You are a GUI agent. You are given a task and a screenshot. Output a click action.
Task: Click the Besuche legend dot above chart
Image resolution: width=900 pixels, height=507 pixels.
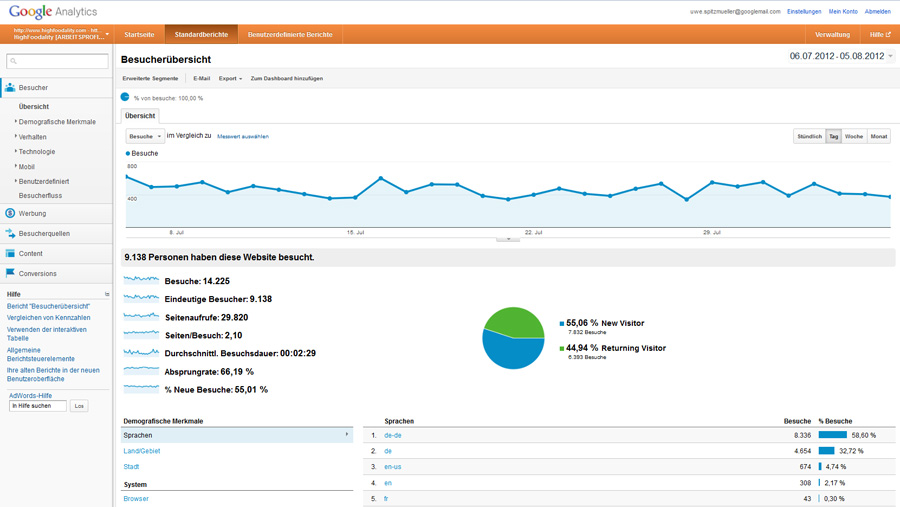coord(127,153)
